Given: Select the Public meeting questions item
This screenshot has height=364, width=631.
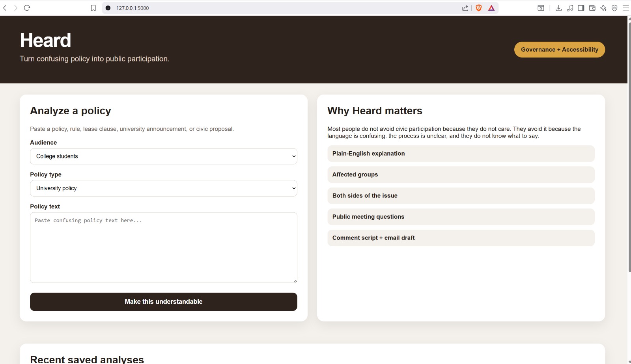Looking at the screenshot, I should [461, 217].
